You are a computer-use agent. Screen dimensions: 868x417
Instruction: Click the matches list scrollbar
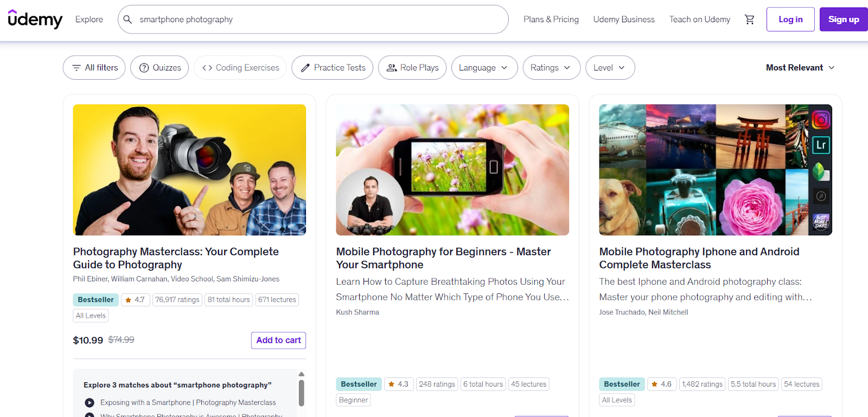[302, 393]
